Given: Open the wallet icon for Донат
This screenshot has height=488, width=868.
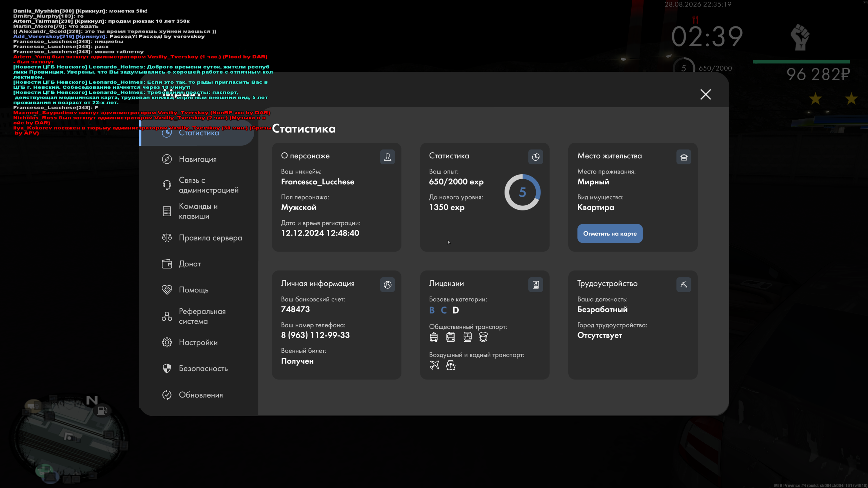Looking at the screenshot, I should 167,264.
